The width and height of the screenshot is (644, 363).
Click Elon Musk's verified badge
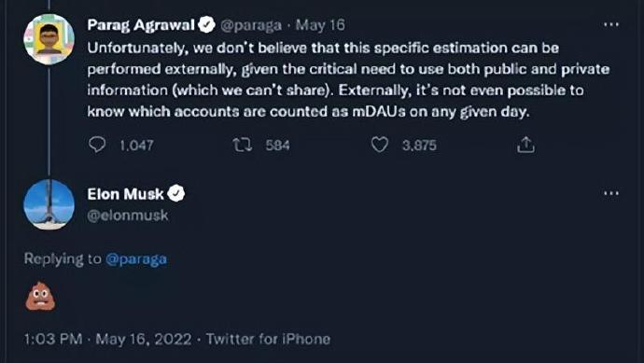click(176, 193)
